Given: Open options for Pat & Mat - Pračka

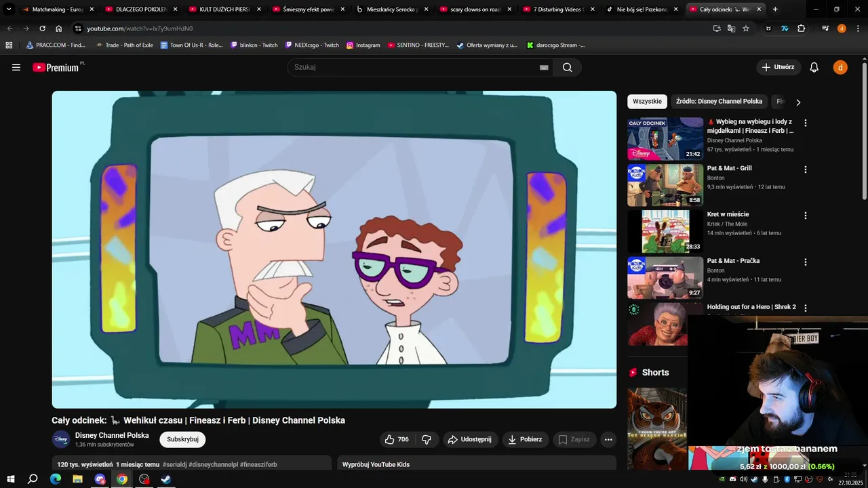Looking at the screenshot, I should [x=806, y=262].
